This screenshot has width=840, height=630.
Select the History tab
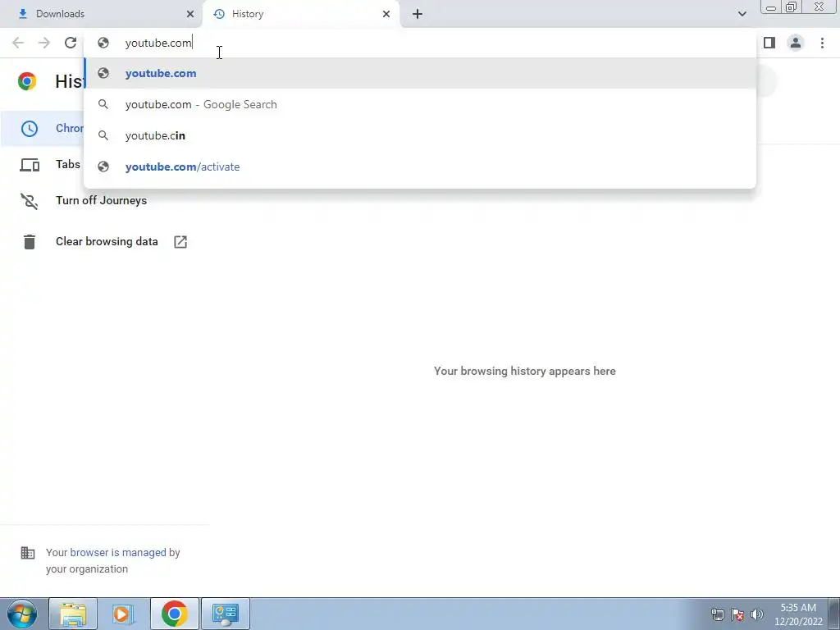click(301, 14)
